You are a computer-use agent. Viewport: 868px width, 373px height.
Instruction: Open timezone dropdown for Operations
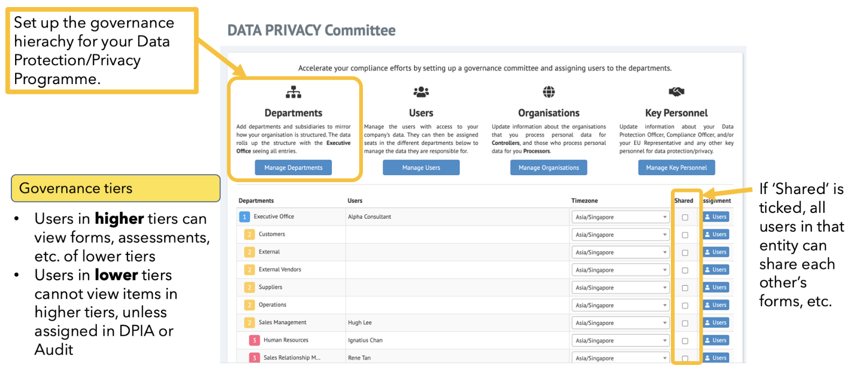[x=620, y=306]
